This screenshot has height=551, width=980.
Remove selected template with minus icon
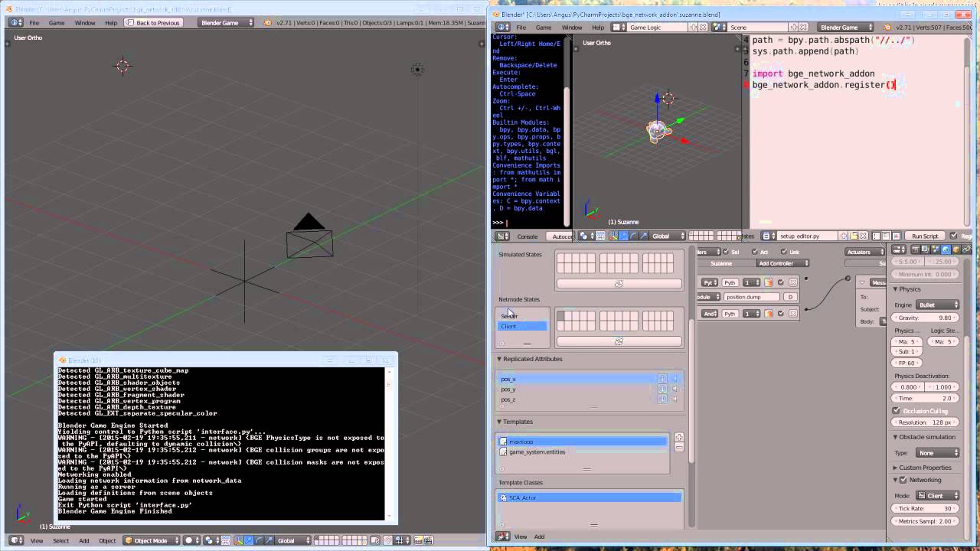click(679, 447)
